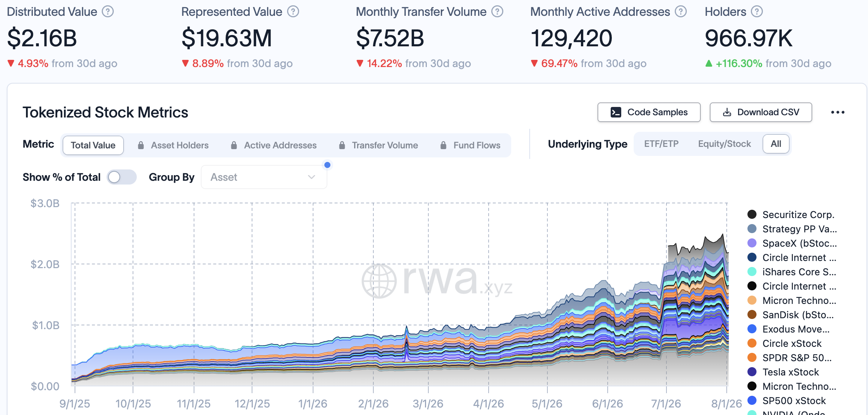This screenshot has height=415, width=868.
Task: Open the three-dot more options menu
Action: [838, 112]
